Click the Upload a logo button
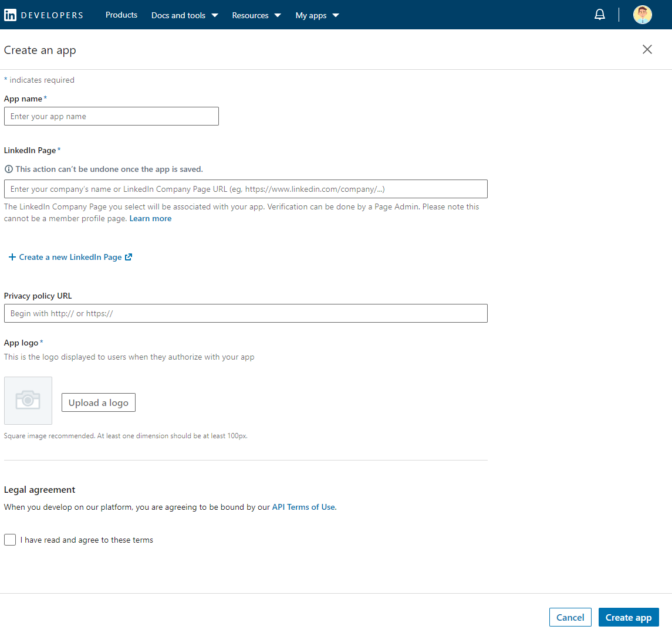The height and width of the screenshot is (633, 672). pyautogui.click(x=99, y=402)
